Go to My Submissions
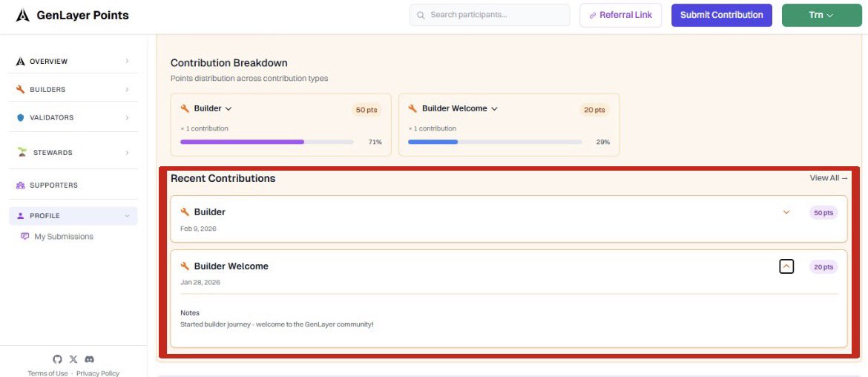 64,237
